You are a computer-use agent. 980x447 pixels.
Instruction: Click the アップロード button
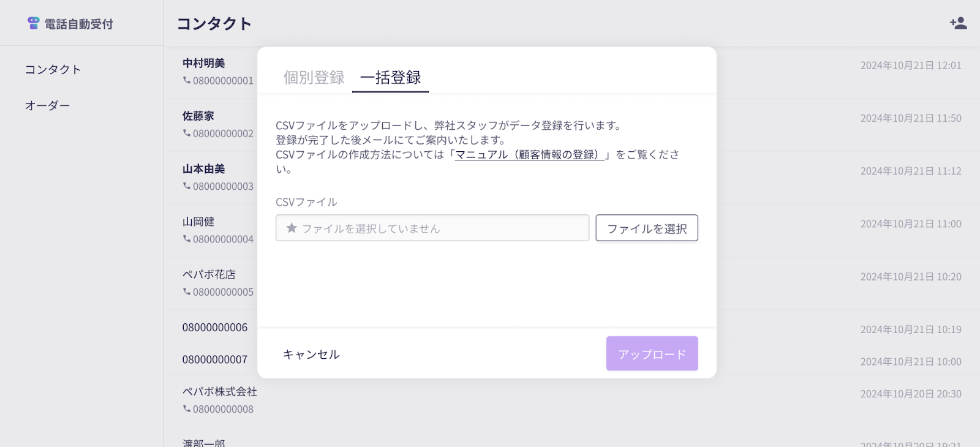click(x=652, y=353)
